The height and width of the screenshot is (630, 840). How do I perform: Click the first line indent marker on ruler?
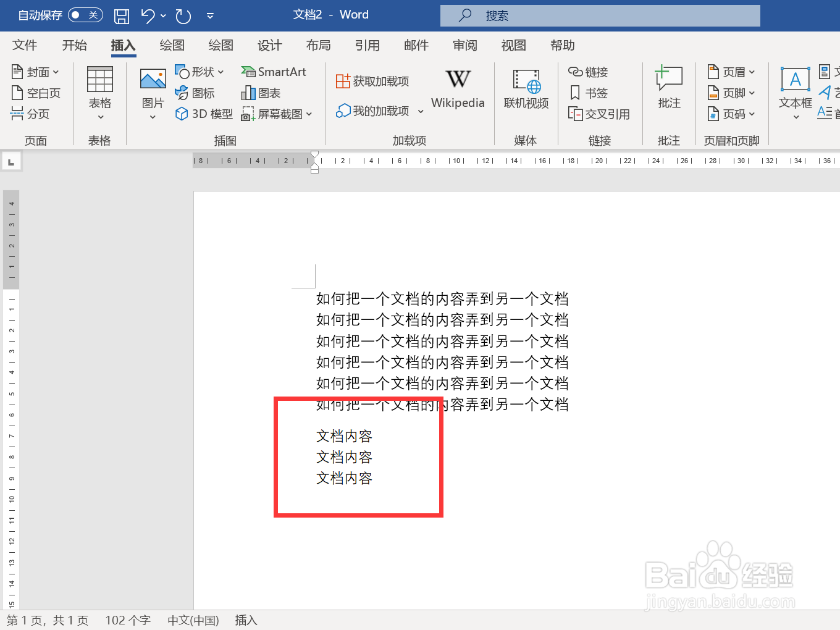(x=315, y=155)
